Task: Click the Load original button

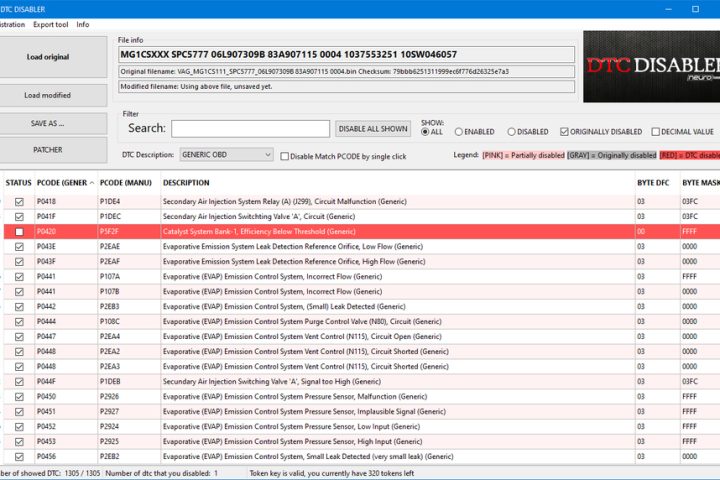Action: click(x=54, y=57)
